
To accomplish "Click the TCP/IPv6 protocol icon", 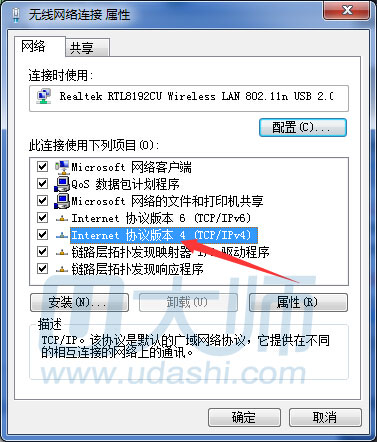I will point(62,218).
